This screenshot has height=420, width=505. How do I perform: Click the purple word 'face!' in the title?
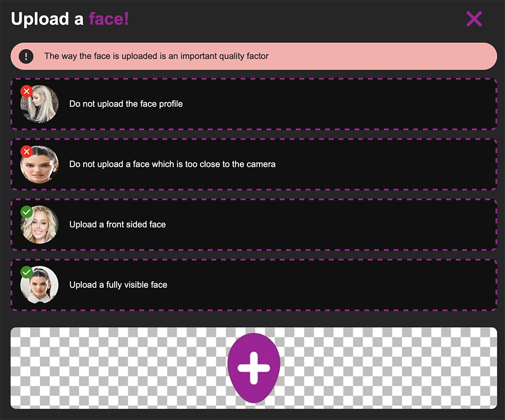click(x=109, y=19)
